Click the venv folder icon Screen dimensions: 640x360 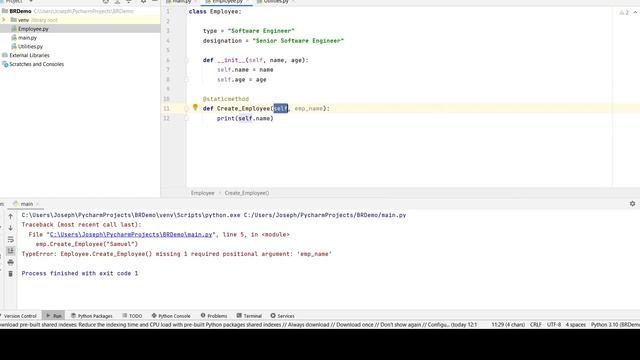click(x=13, y=20)
